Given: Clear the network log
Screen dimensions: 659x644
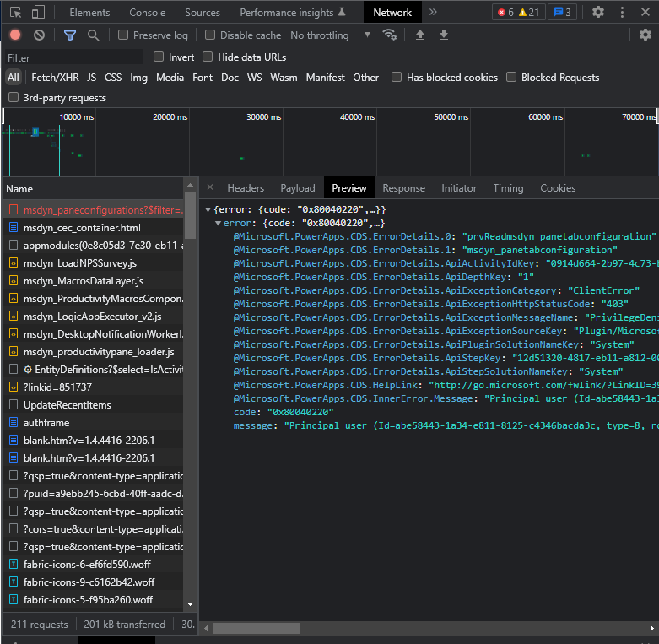Looking at the screenshot, I should 39,35.
